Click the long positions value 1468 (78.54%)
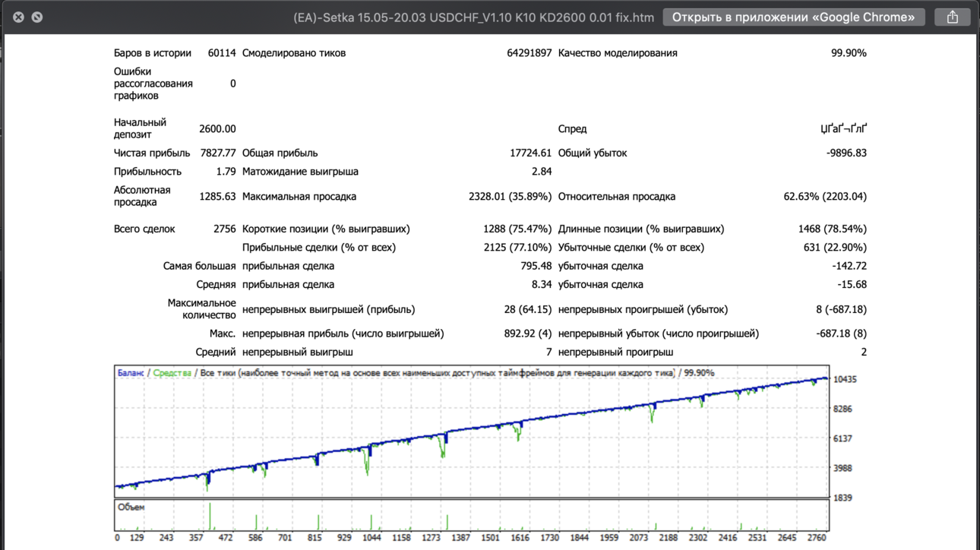The image size is (980, 550). [832, 229]
